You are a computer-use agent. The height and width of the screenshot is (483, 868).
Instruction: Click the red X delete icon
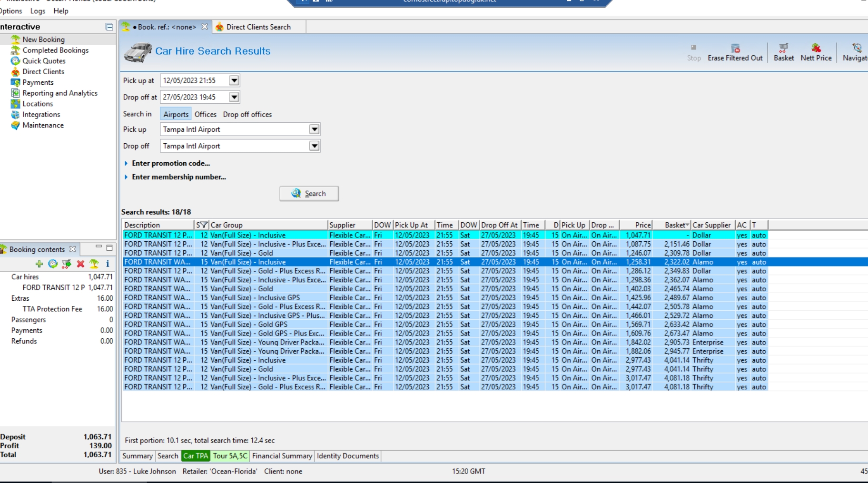[80, 264]
